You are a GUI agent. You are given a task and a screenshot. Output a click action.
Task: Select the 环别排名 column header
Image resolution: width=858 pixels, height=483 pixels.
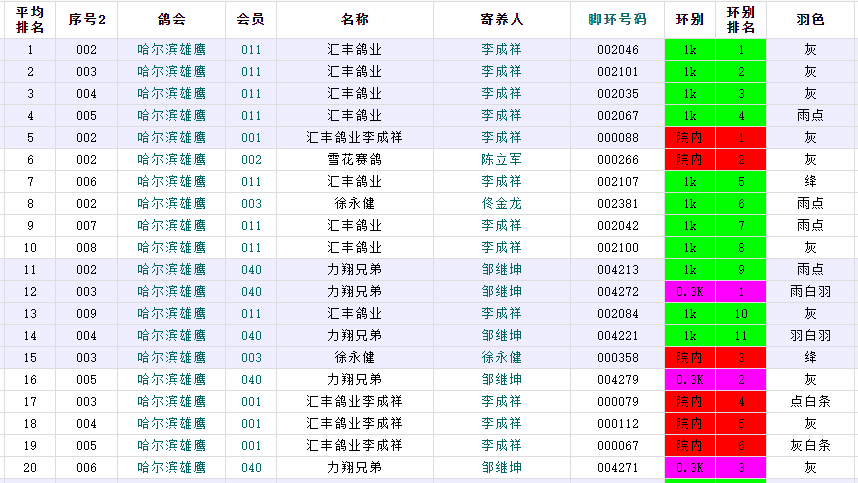click(x=741, y=19)
